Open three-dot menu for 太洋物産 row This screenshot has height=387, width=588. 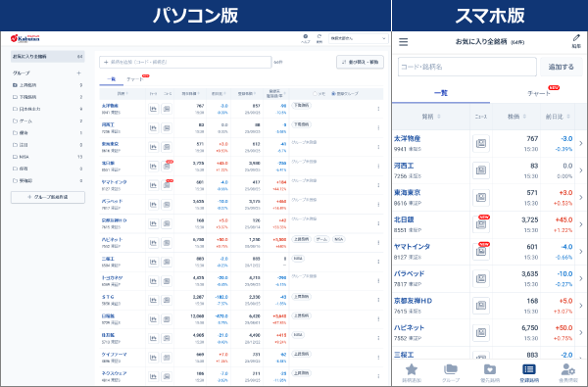[378, 109]
